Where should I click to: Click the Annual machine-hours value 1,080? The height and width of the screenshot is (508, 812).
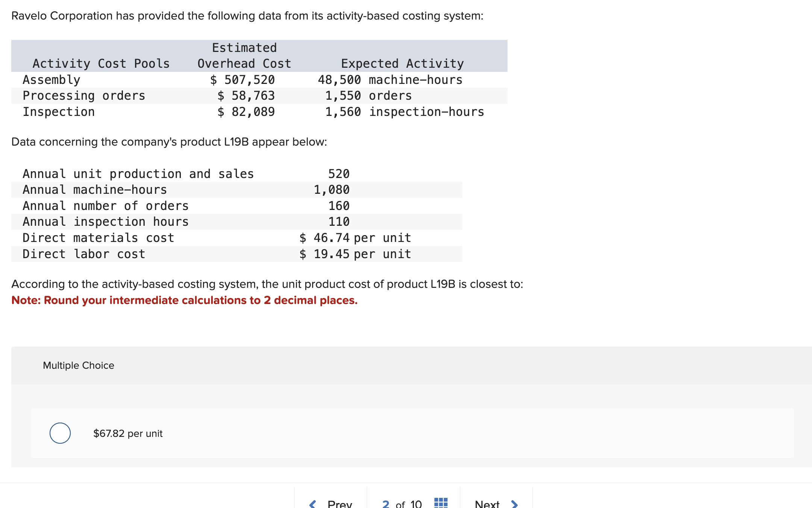click(x=332, y=190)
